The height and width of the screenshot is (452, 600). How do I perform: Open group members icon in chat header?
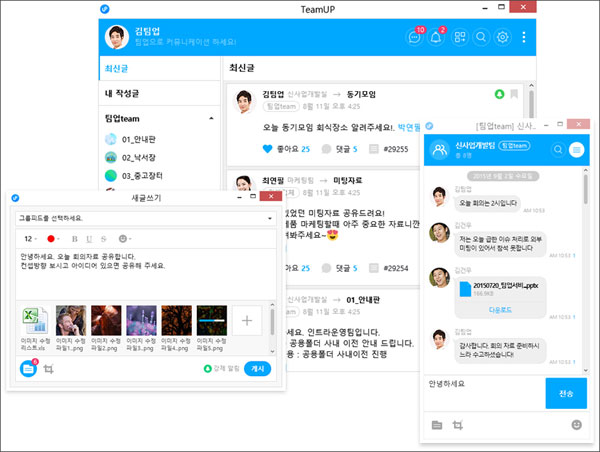pos(440,150)
